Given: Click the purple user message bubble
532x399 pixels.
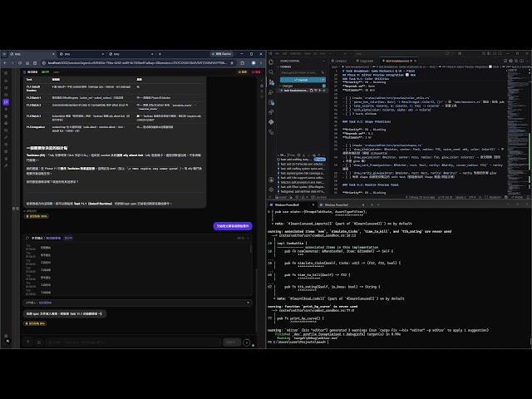Looking at the screenshot, I should pos(233,226).
